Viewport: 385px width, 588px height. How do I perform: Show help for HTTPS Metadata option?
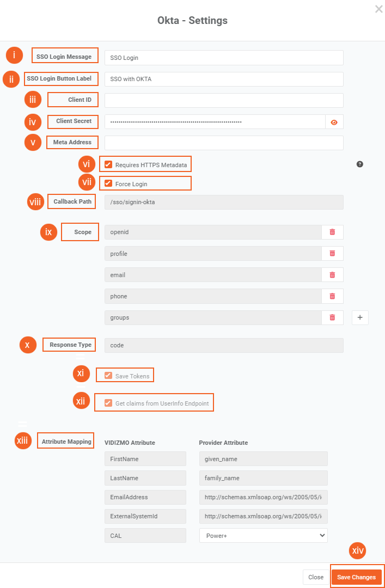360,164
